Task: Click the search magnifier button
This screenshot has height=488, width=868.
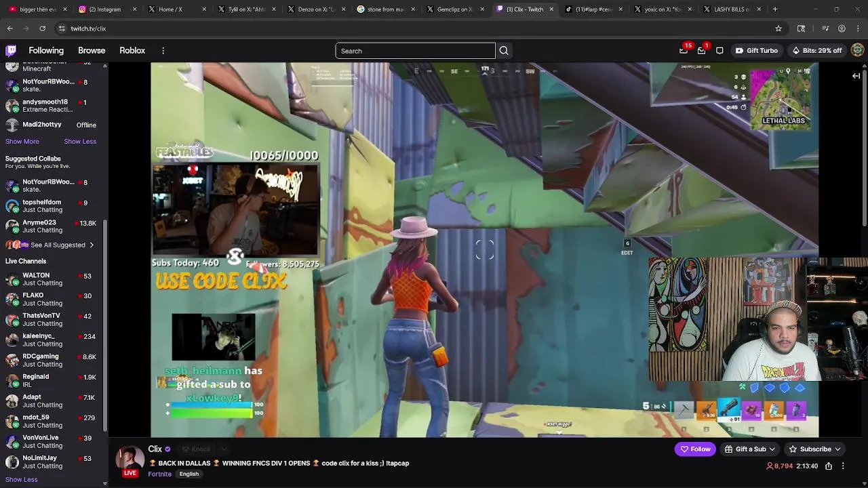Action: [504, 51]
